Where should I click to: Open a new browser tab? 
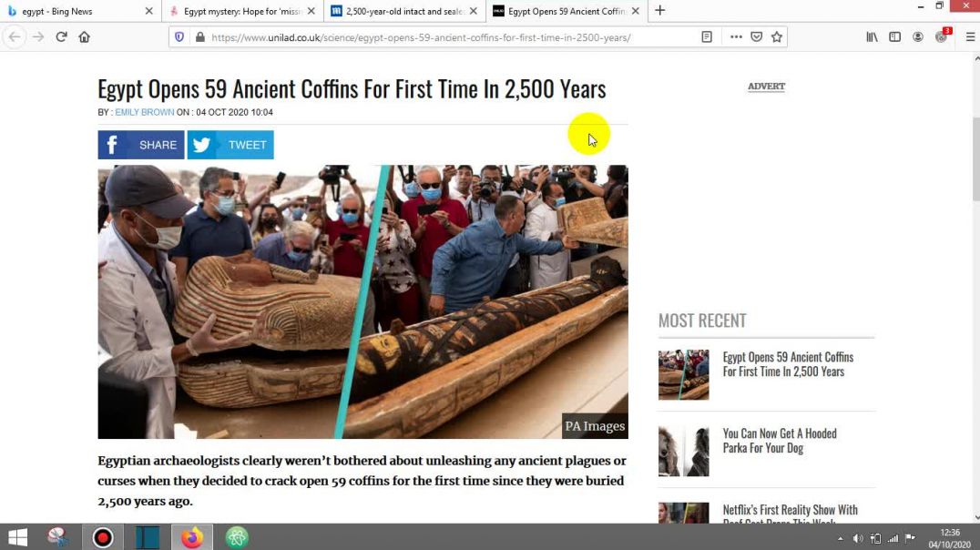tap(660, 11)
